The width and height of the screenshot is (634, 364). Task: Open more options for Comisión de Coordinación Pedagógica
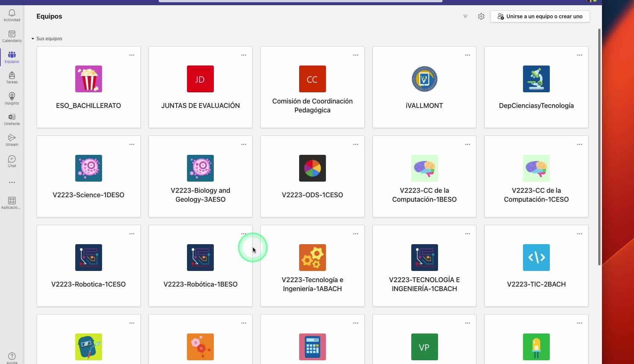(x=356, y=55)
